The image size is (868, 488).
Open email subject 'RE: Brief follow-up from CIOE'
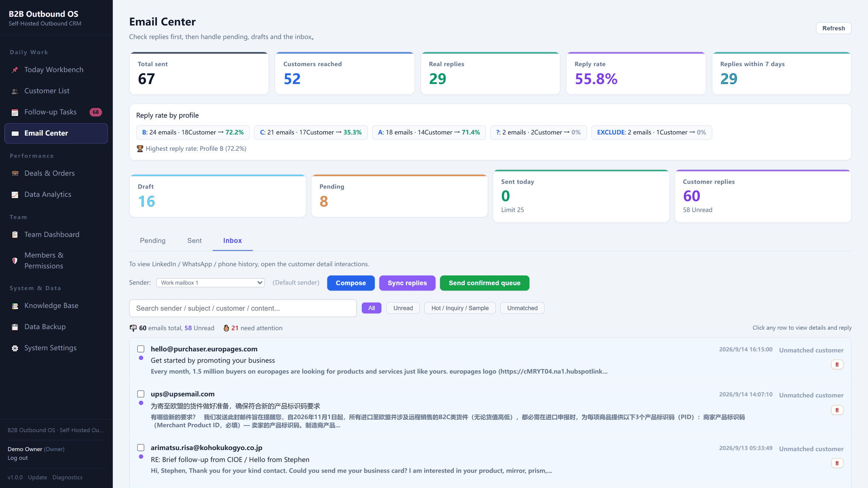(x=230, y=460)
